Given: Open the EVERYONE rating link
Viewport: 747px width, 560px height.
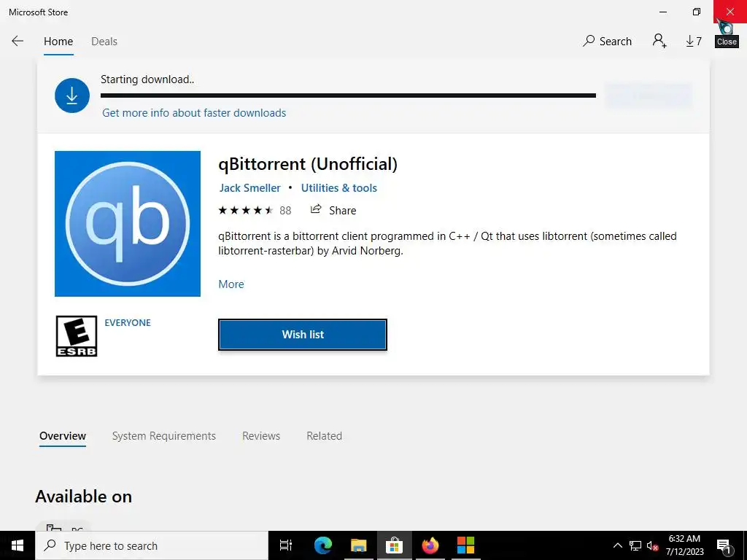Looking at the screenshot, I should click(128, 323).
